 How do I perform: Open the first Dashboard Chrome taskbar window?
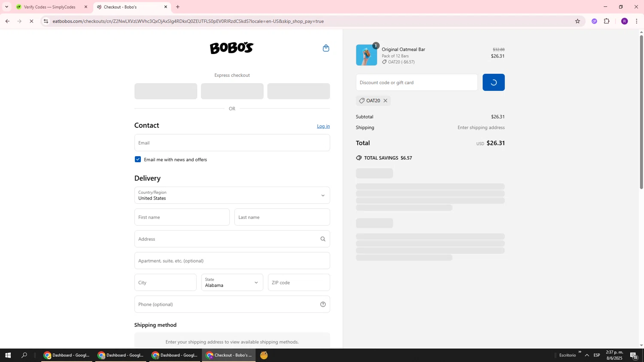point(67,355)
